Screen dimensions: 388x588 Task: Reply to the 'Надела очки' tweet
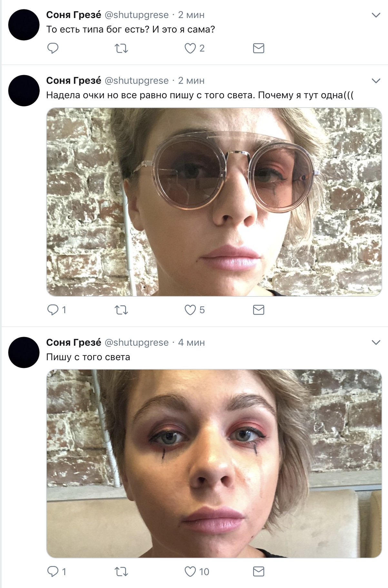pyautogui.click(x=53, y=310)
